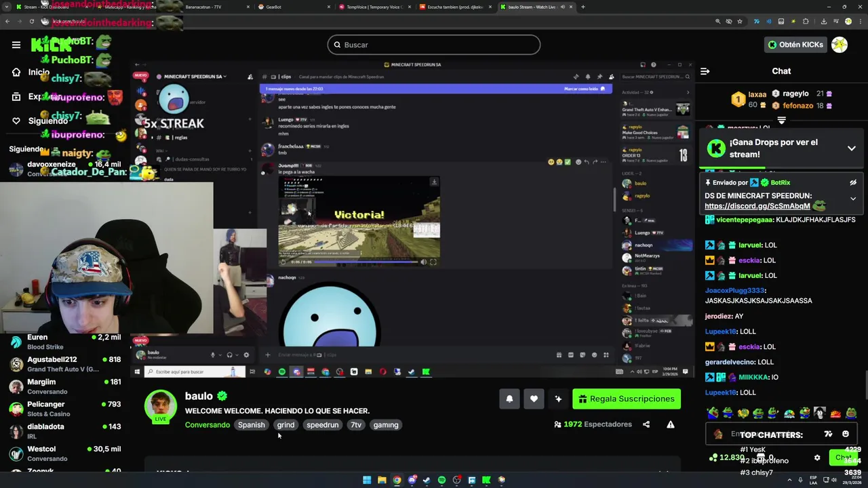Click username jerodiez in chat
868x488 pixels.
tap(718, 316)
